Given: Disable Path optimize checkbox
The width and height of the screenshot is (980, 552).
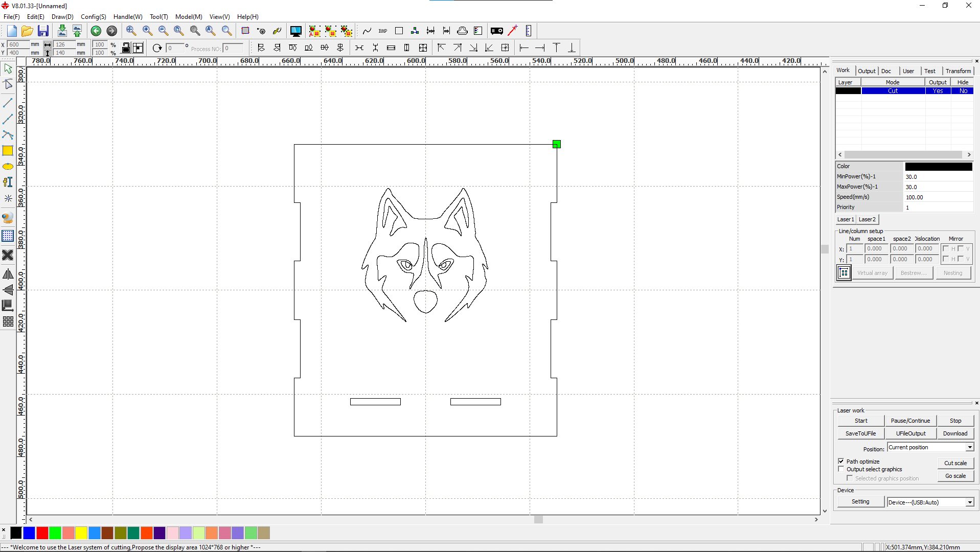Looking at the screenshot, I should point(841,461).
